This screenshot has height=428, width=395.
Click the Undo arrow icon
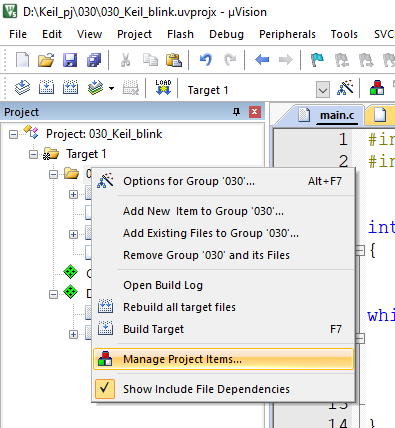click(206, 60)
